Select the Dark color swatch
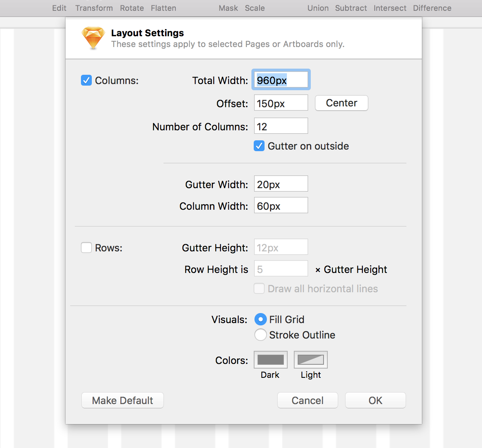This screenshot has height=448, width=482. 270,359
